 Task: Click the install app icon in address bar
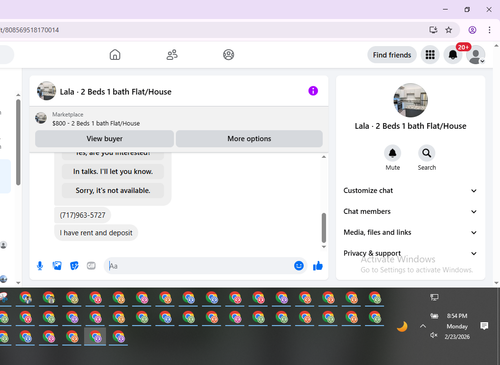(x=433, y=30)
